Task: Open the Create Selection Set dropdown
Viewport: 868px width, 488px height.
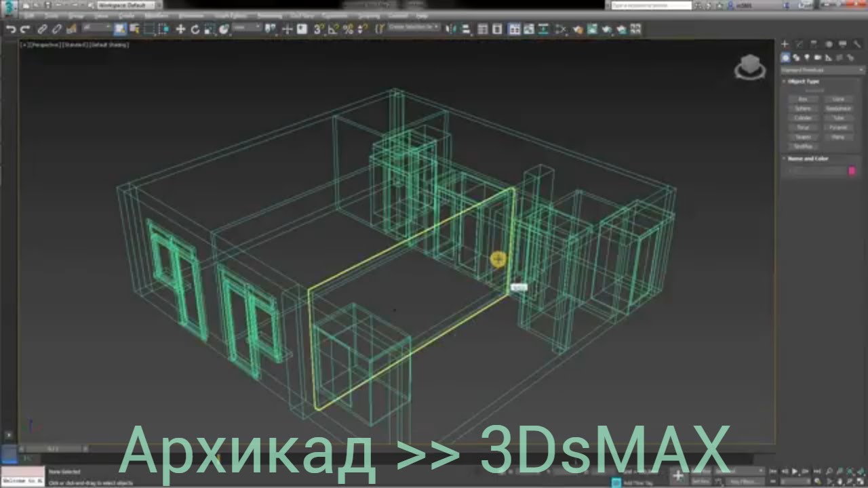Action: 414,28
